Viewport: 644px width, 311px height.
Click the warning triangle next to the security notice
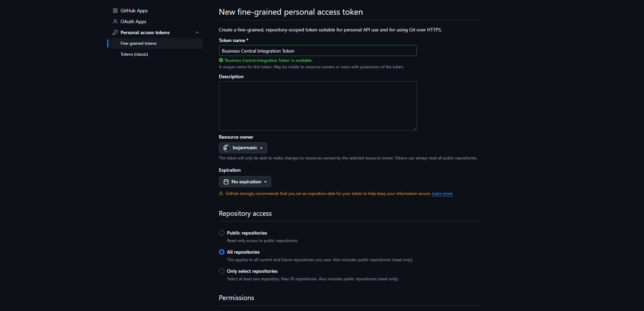coord(221,194)
